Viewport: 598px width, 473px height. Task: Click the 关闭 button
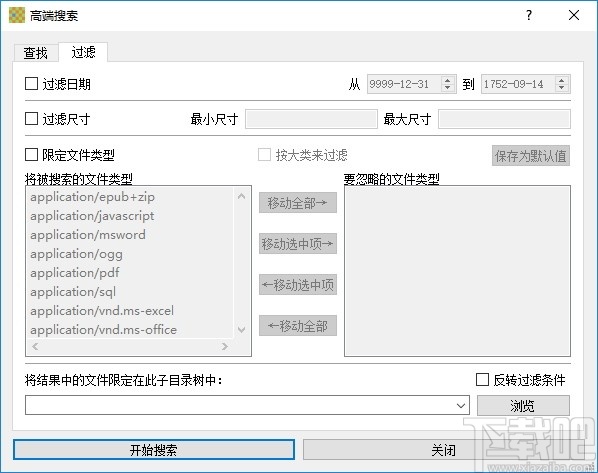(444, 450)
